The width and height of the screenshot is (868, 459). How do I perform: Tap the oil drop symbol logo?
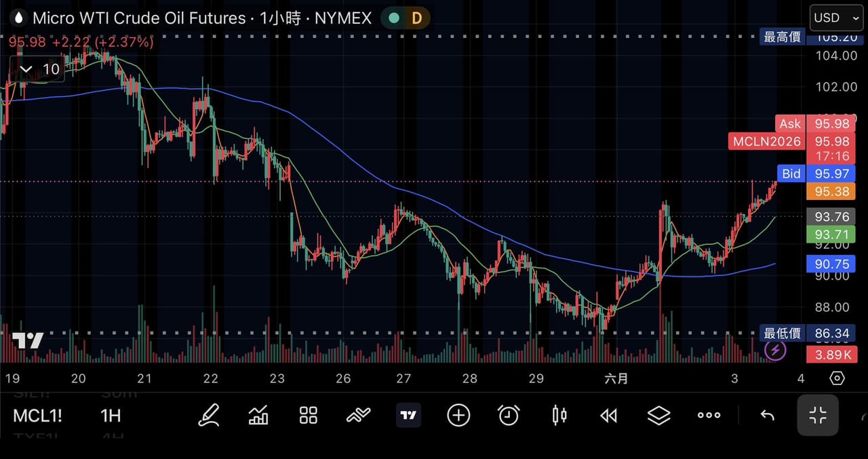18,18
